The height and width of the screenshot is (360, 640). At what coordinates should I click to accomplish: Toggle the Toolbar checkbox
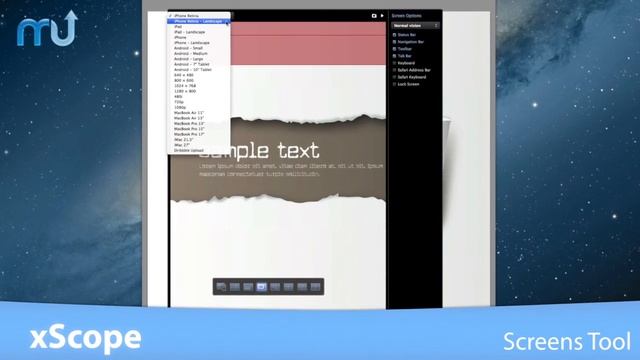[394, 49]
